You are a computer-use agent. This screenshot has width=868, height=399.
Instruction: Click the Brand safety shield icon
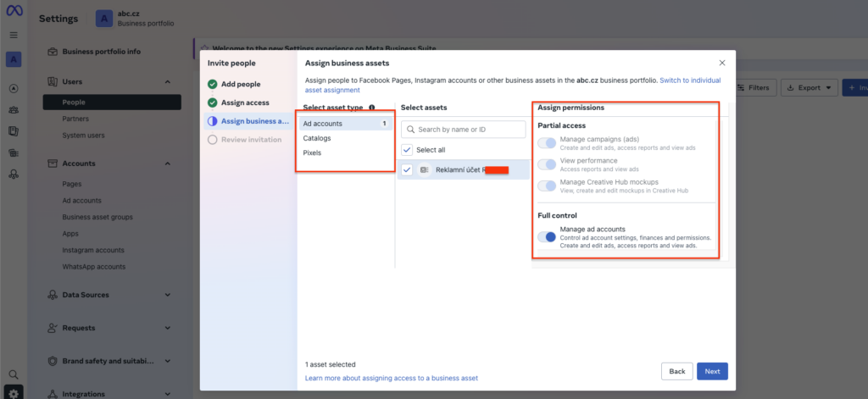53,362
